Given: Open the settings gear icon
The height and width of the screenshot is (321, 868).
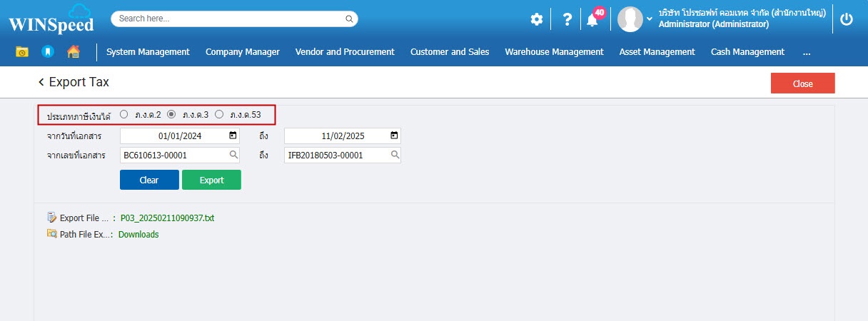Looking at the screenshot, I should (x=537, y=20).
